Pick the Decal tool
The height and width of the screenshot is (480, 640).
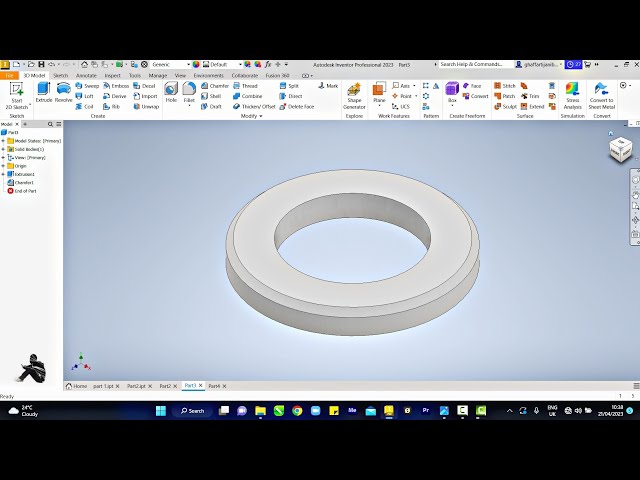[144, 86]
